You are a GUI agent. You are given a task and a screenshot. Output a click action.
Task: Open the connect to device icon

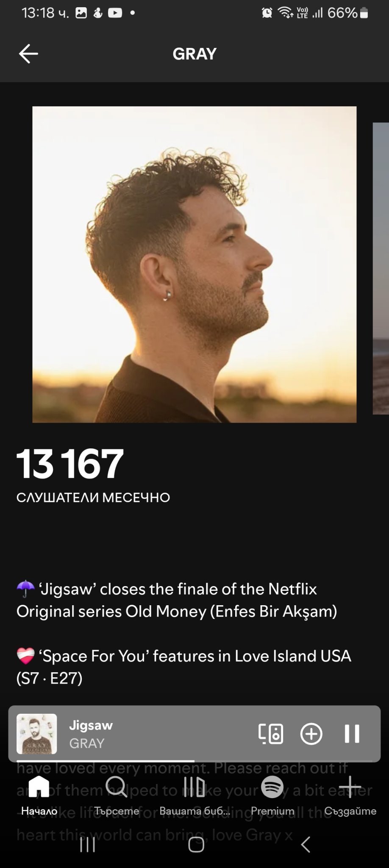point(271,734)
